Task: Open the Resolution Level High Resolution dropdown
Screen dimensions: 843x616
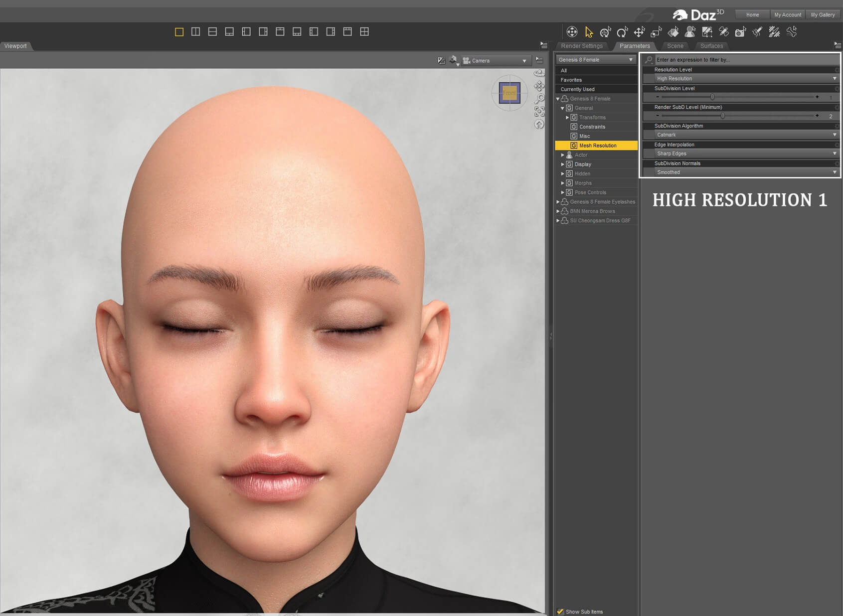Action: tap(746, 79)
